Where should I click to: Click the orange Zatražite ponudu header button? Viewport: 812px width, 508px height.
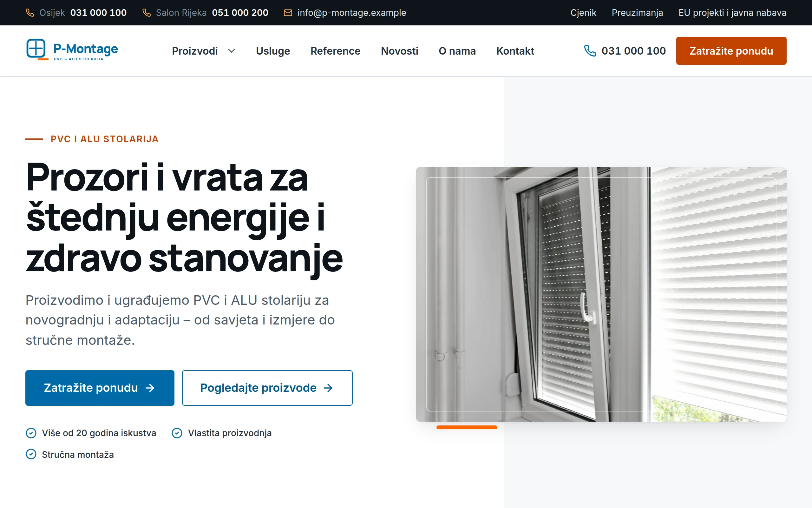pos(731,51)
